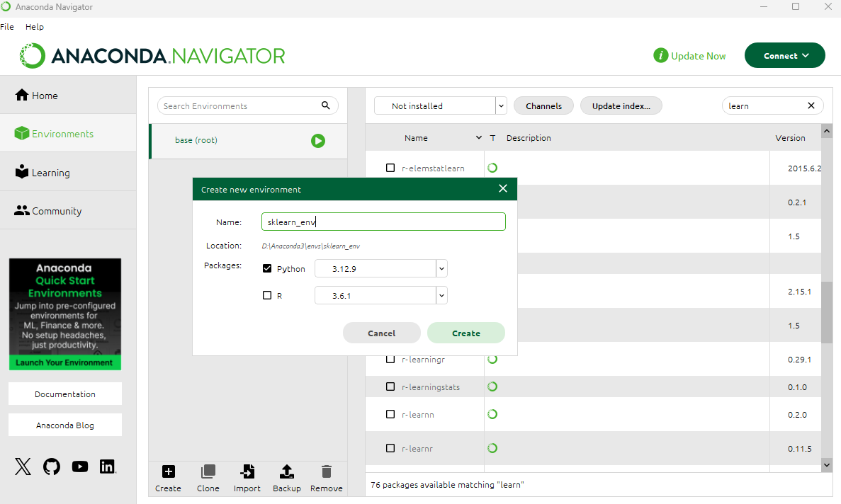Click the scroll down arrow of package list
This screenshot has width=841, height=504.
click(x=827, y=465)
